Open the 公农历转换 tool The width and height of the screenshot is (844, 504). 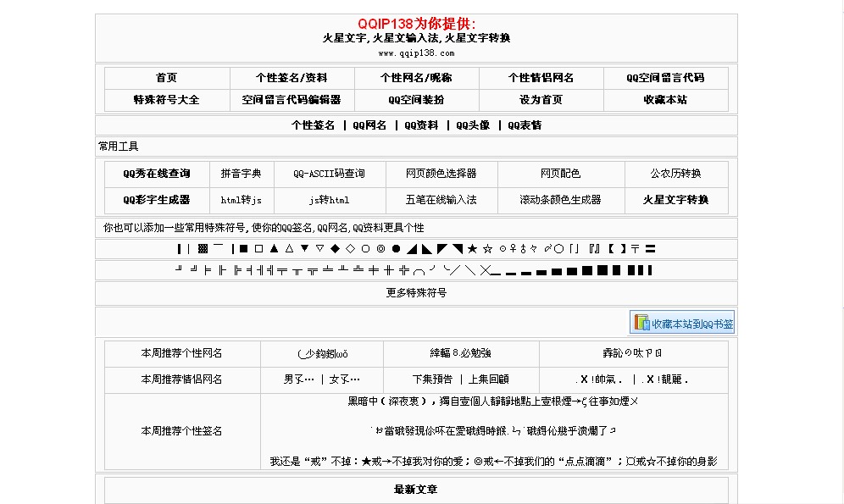pos(675,173)
